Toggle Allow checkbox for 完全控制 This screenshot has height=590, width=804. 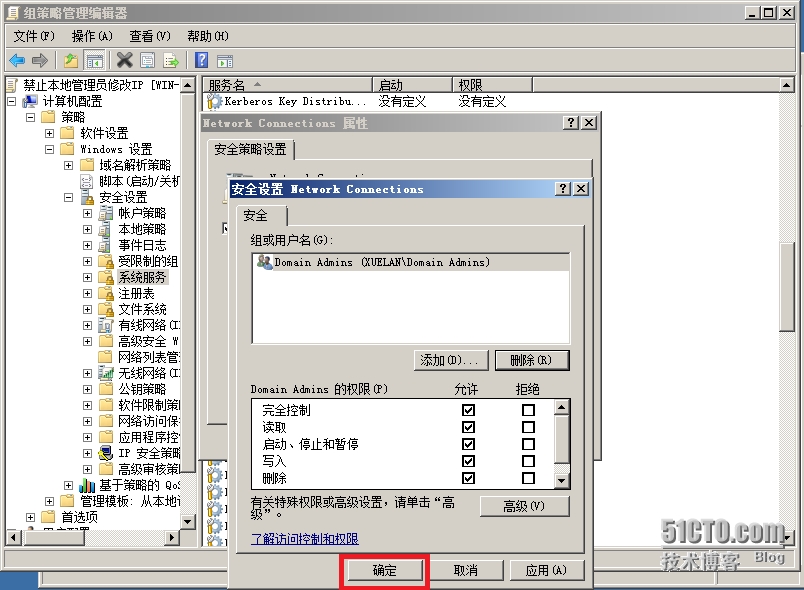pos(468,410)
